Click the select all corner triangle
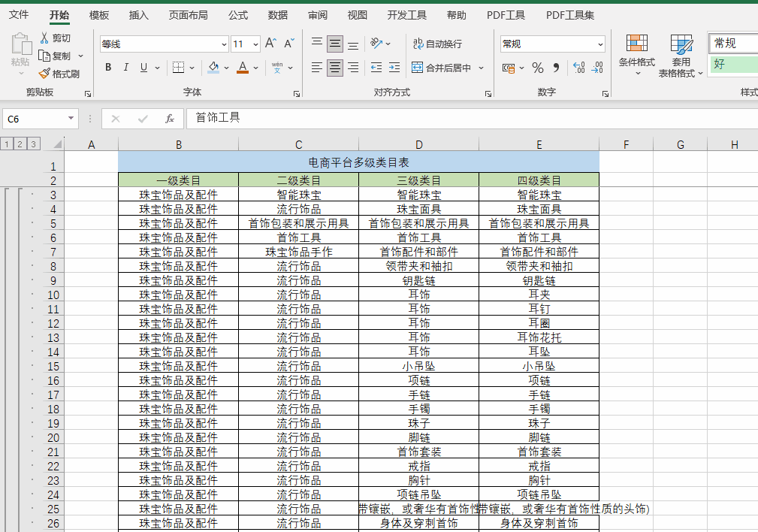This screenshot has height=532, width=758. (58, 144)
